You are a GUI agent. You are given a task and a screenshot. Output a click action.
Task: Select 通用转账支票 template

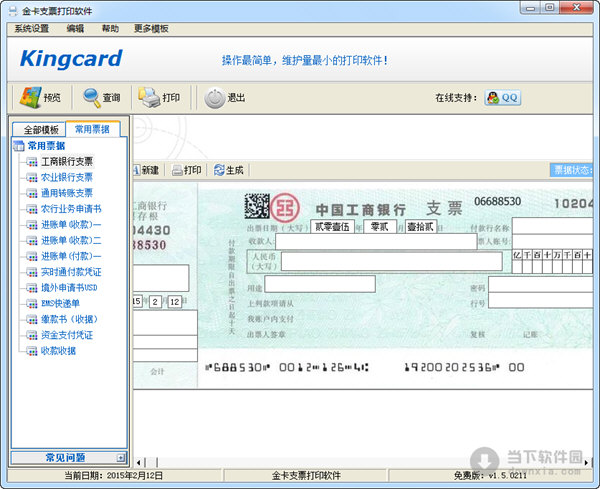67,193
